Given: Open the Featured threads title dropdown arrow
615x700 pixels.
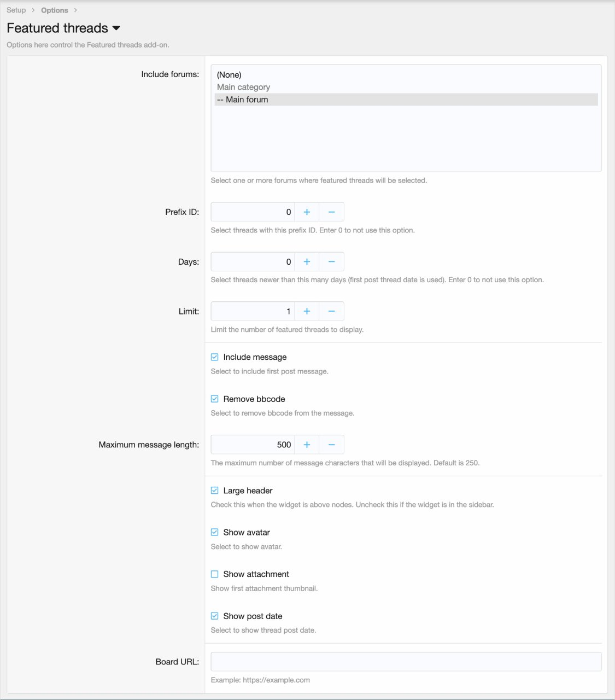Looking at the screenshot, I should click(116, 28).
